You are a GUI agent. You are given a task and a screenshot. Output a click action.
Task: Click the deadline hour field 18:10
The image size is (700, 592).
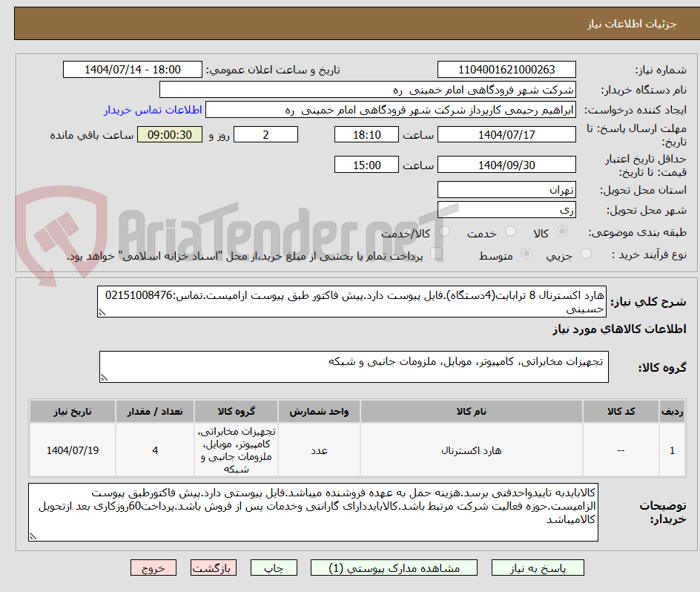coord(366,135)
